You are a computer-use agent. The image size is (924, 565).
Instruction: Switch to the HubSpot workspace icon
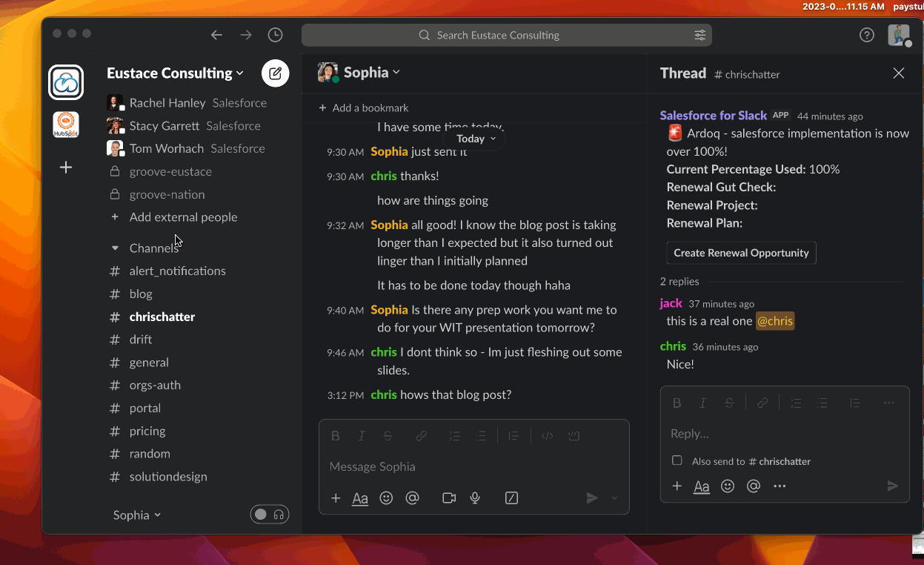click(66, 125)
